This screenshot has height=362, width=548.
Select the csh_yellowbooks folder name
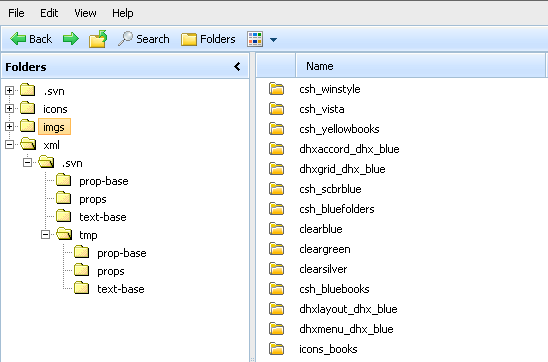[339, 129]
